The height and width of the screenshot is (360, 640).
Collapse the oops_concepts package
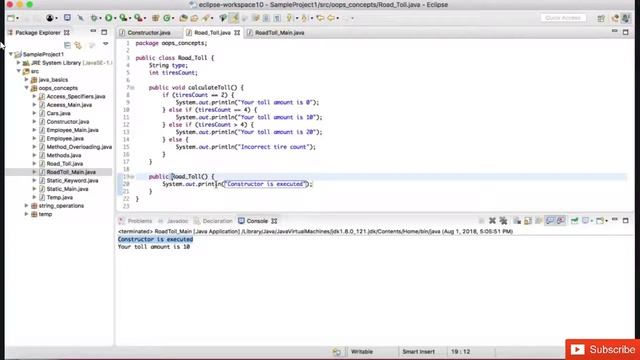tap(27, 88)
